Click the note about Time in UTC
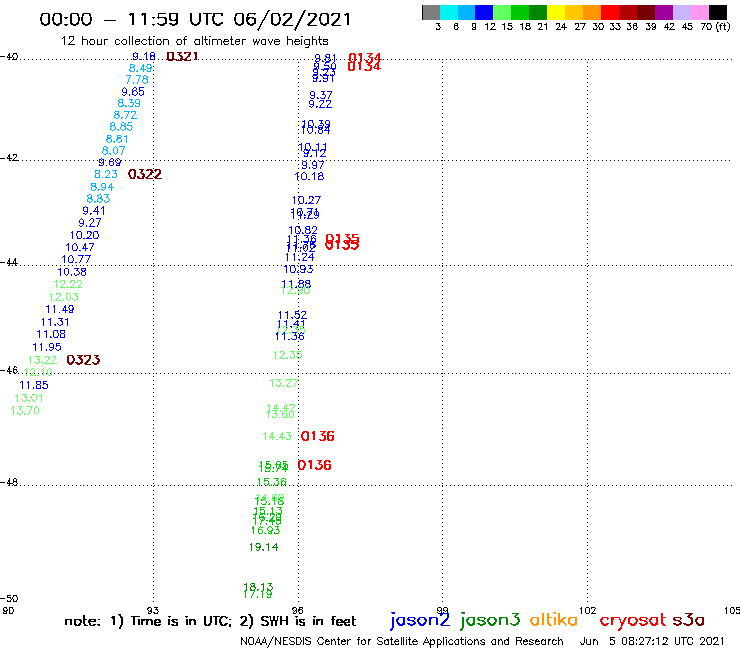The width and height of the screenshot is (740, 650). 210,621
